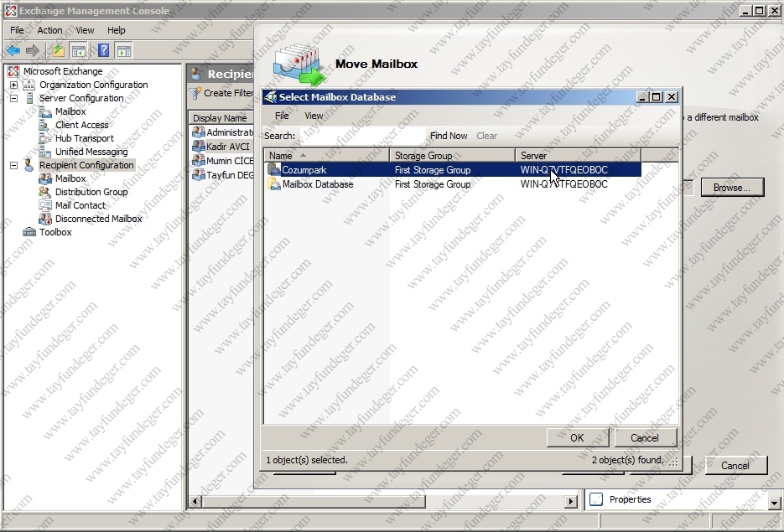Click the Cozumpark database name
Image resolution: width=784 pixels, height=532 pixels.
coord(304,170)
